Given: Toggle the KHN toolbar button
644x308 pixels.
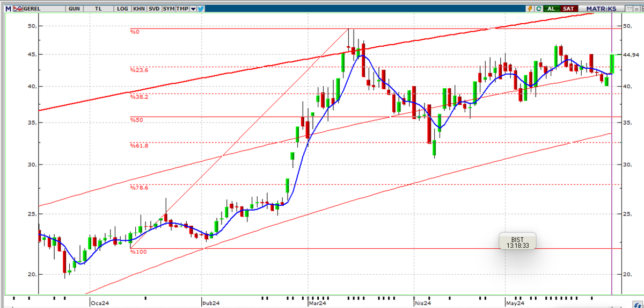Looking at the screenshot, I should 138,9.
